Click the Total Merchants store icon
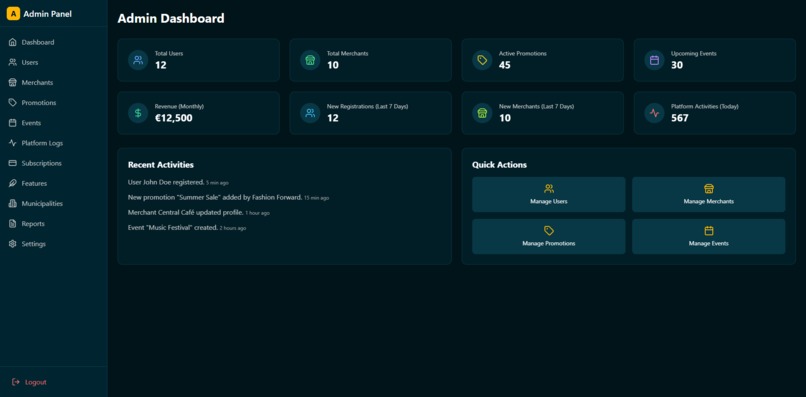 click(x=310, y=60)
